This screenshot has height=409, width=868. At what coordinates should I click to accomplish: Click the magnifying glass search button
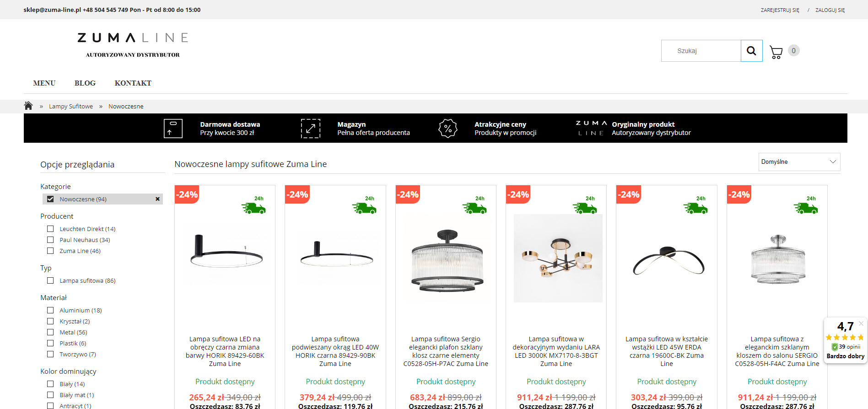[751, 51]
